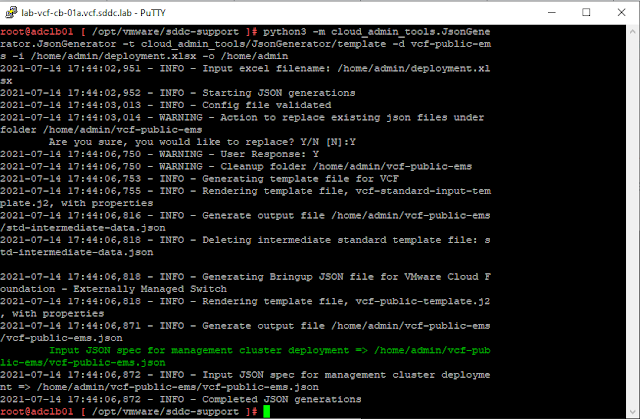
Task: Click the text 'Externally Managed Switch'
Action: (x=150, y=288)
